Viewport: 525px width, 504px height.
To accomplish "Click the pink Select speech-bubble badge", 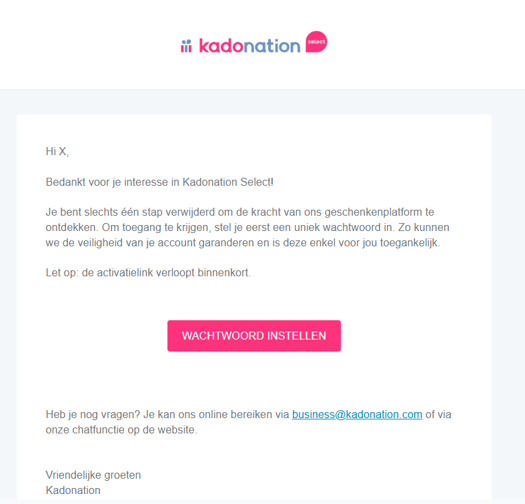I will pyautogui.click(x=316, y=42).
